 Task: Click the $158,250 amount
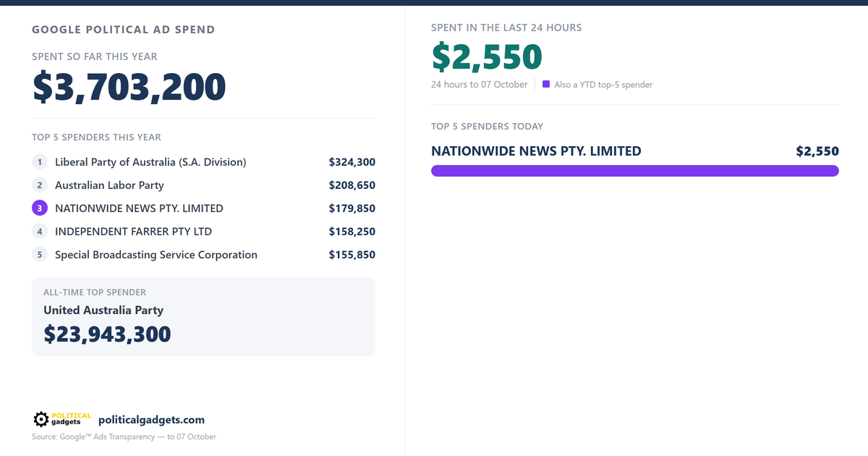point(352,232)
